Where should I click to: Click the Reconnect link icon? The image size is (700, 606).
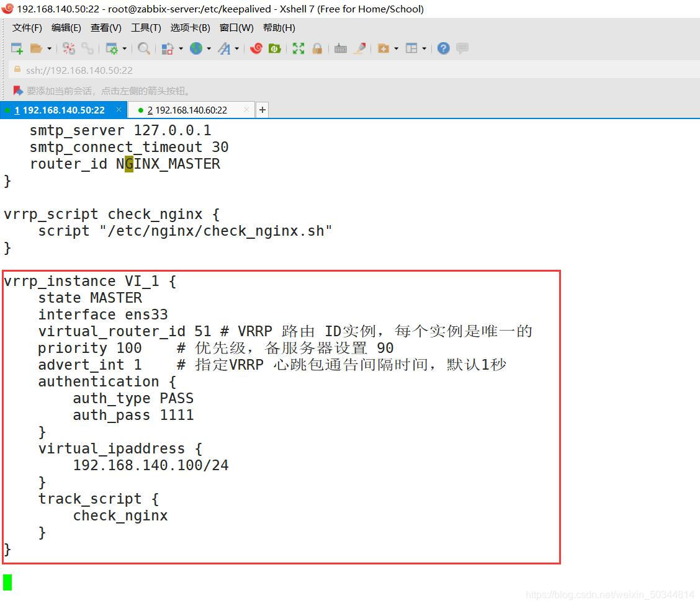click(x=87, y=48)
